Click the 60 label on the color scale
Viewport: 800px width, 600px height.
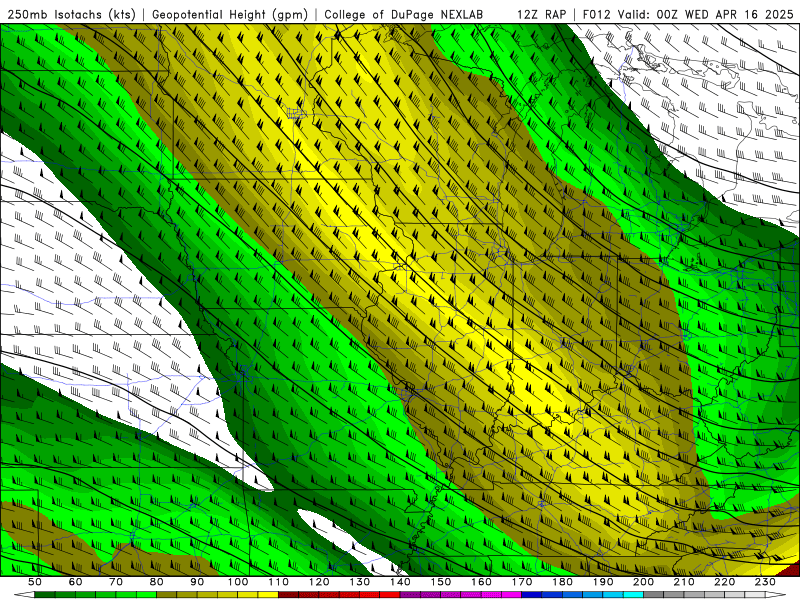[76, 582]
